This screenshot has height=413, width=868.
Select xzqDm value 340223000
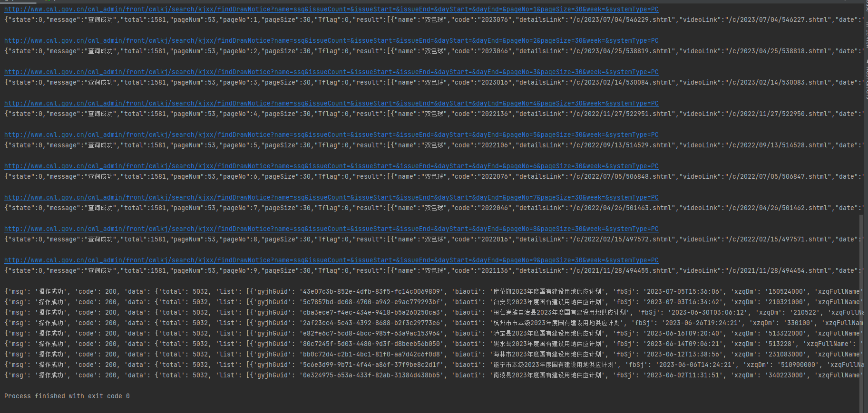point(786,375)
